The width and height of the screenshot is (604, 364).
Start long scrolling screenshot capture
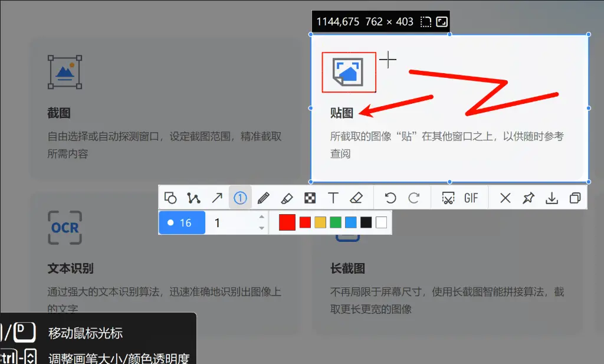point(448,198)
